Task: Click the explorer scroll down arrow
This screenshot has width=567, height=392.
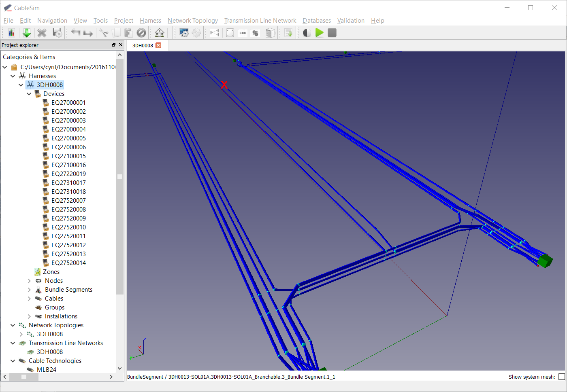Action: 119,368
